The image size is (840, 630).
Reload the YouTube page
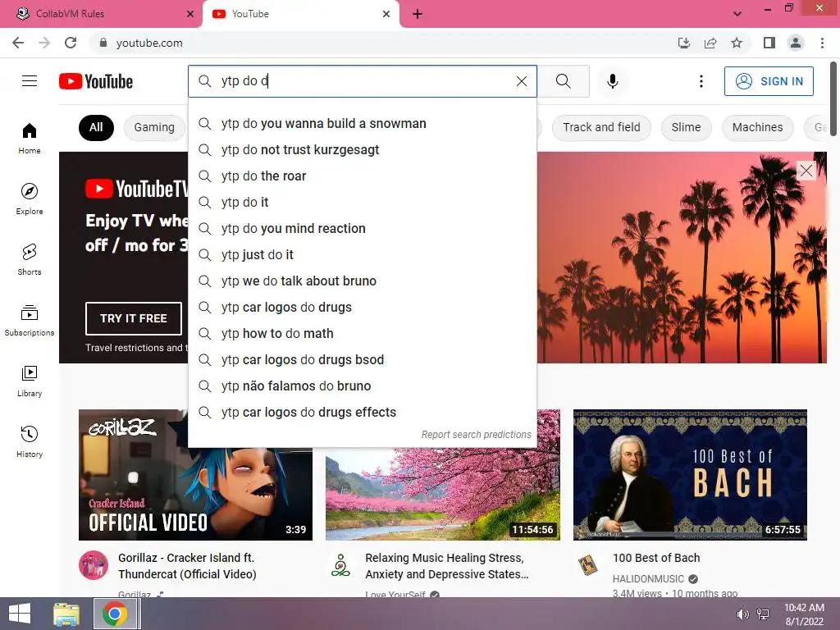click(71, 43)
